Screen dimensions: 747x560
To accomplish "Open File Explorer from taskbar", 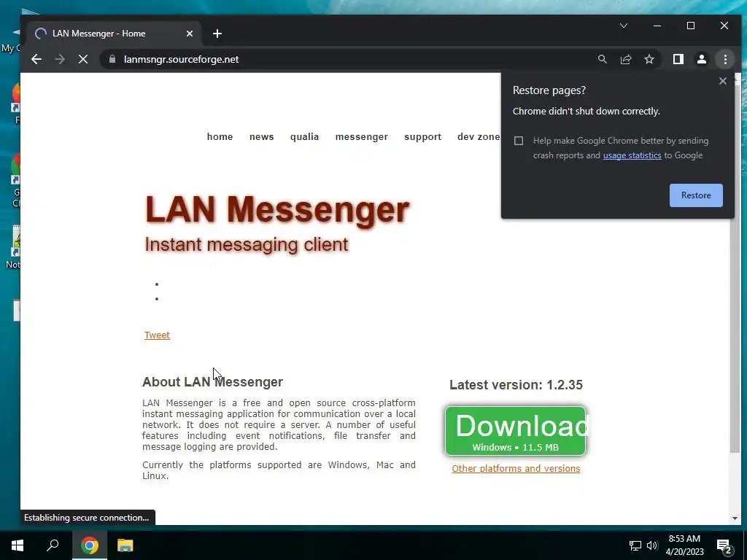I will click(x=125, y=545).
